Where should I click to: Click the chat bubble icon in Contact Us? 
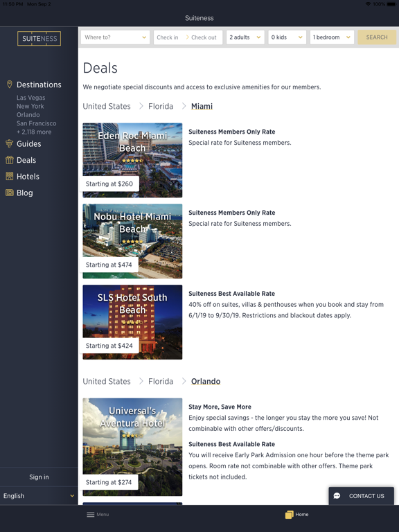pos(337,496)
